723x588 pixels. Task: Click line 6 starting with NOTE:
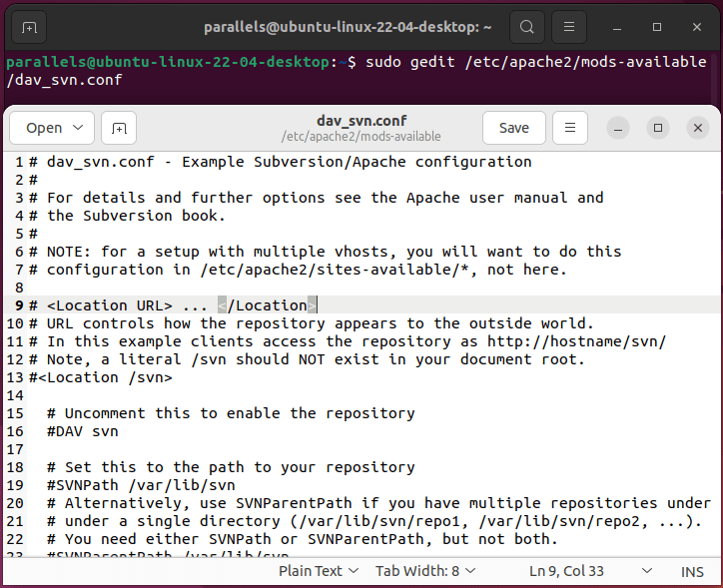pos(326,252)
